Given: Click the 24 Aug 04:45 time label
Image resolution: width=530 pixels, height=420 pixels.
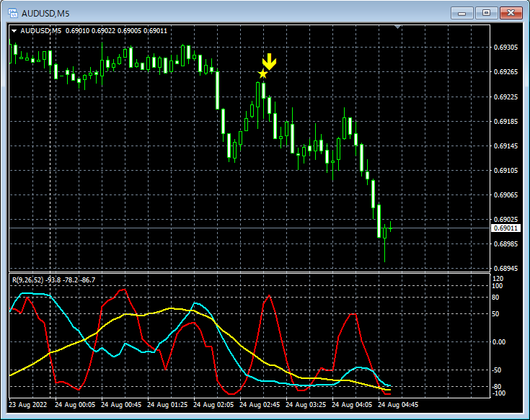Looking at the screenshot, I should click(398, 404).
